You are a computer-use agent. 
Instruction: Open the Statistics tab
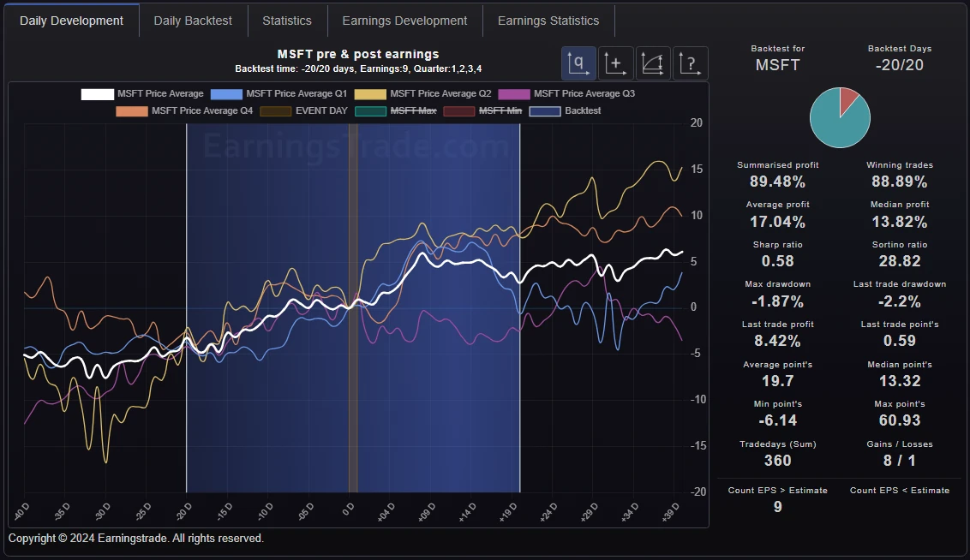pos(287,21)
